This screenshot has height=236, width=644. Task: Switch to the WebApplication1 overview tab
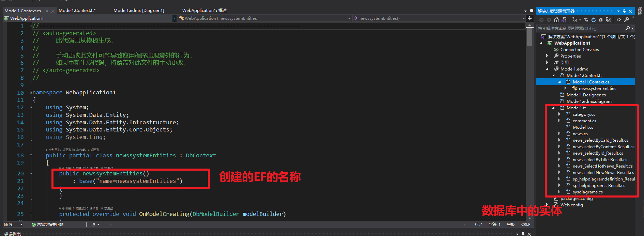point(204,11)
